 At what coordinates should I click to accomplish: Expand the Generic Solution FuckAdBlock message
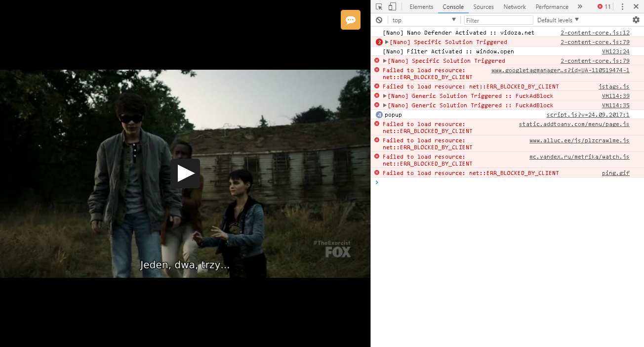[384, 96]
